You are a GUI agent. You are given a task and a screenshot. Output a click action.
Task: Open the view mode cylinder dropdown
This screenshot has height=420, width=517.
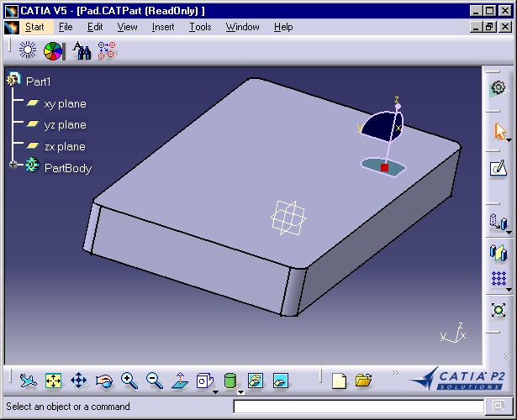pos(240,391)
